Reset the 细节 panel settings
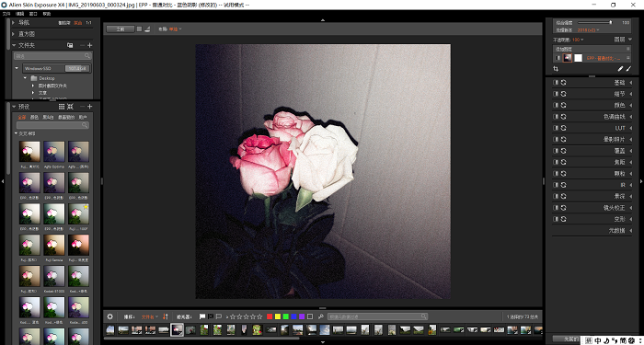 click(x=563, y=94)
